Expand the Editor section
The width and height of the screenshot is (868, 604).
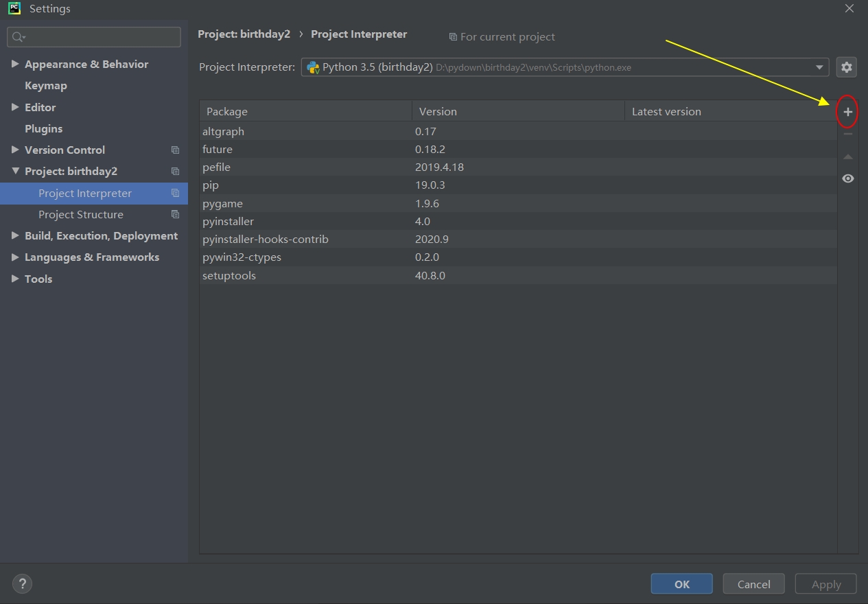tap(15, 107)
